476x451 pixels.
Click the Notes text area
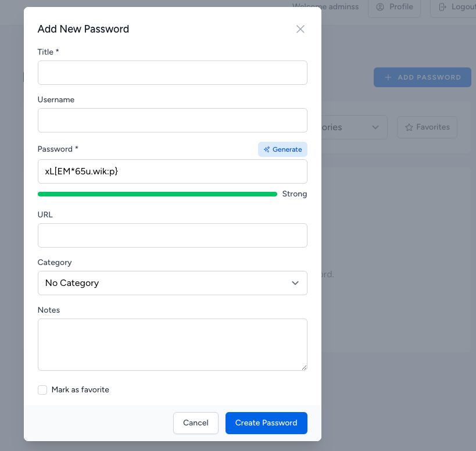pyautogui.click(x=172, y=344)
